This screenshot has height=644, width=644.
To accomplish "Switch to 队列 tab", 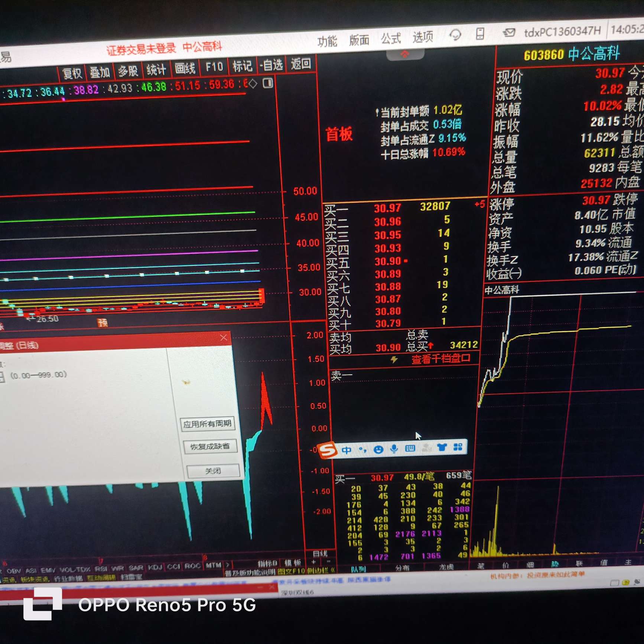I will coord(358,569).
